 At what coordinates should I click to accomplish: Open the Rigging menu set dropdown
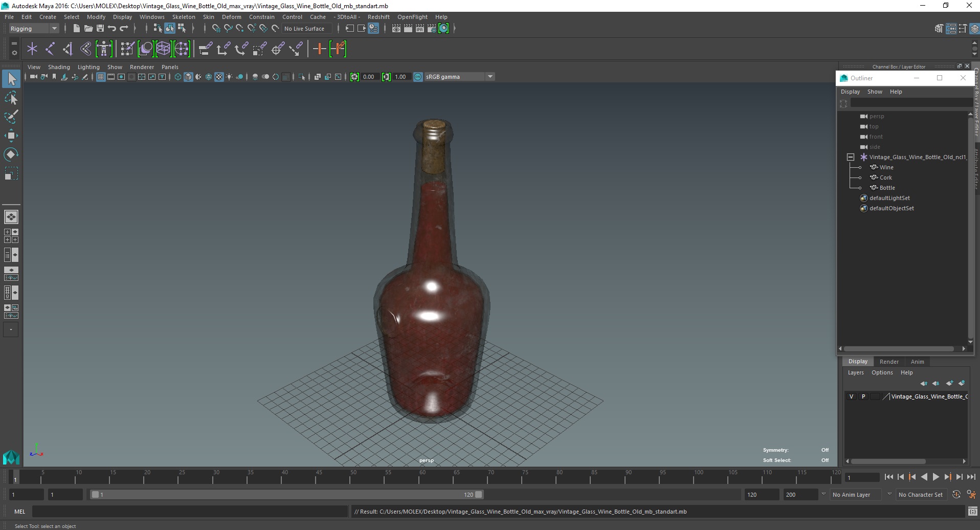(34, 29)
